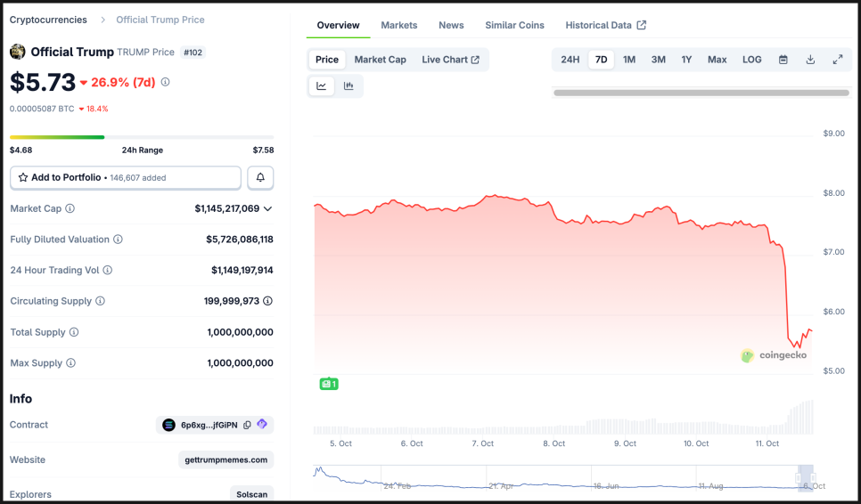Select the line chart view icon
861x504 pixels.
[321, 86]
